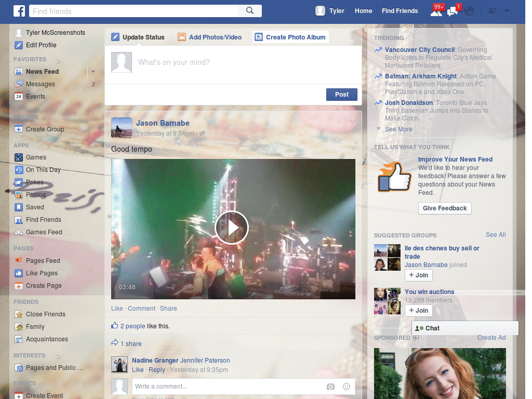
Task: Join the You win auctions group
Action: point(419,311)
